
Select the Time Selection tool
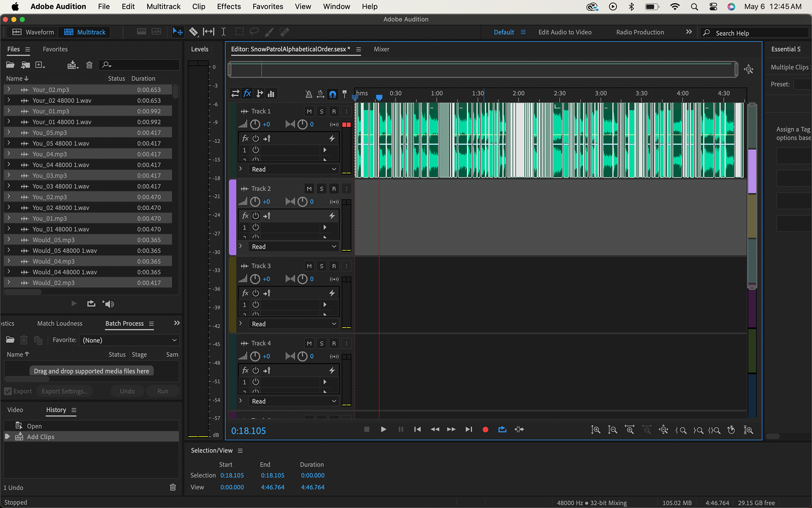pyautogui.click(x=224, y=32)
